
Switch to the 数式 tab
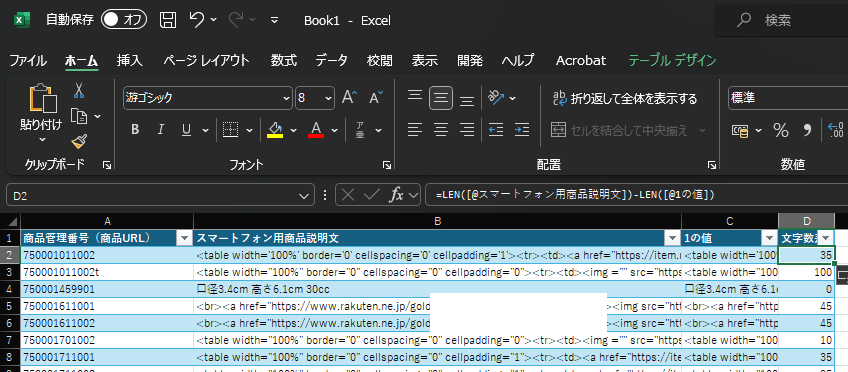(x=284, y=60)
